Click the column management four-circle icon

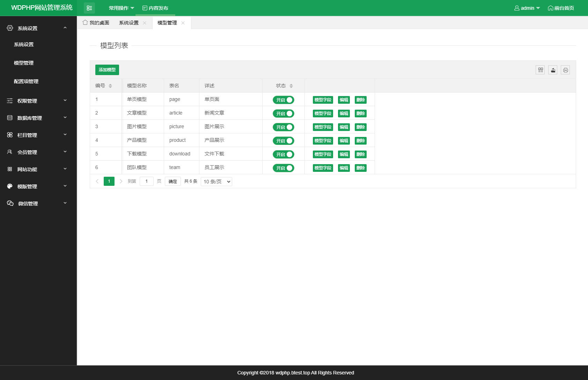10,135
